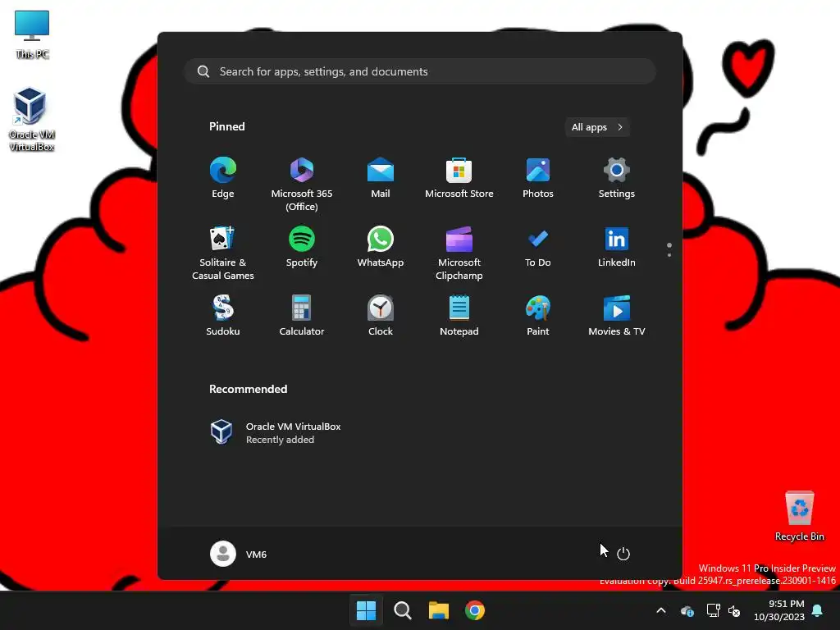The image size is (840, 630).
Task: Open Sudoku game
Action: tap(223, 316)
